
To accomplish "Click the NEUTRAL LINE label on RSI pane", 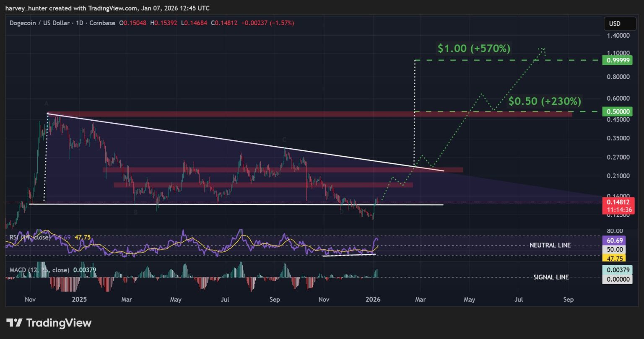I will tap(550, 245).
